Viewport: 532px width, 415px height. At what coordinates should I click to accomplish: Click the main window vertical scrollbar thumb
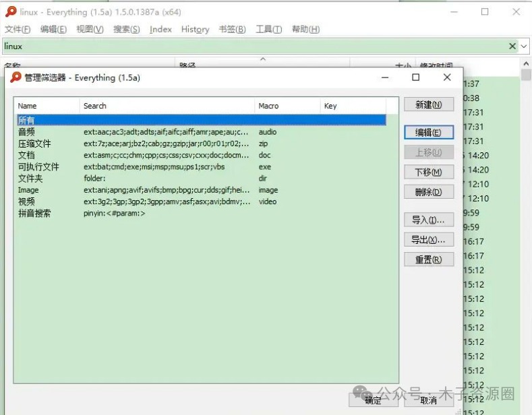point(526,75)
